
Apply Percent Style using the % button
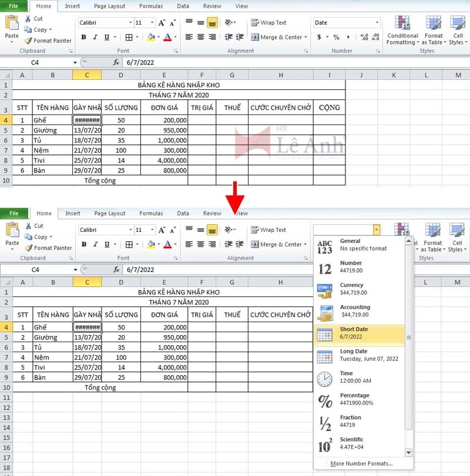tap(336, 37)
